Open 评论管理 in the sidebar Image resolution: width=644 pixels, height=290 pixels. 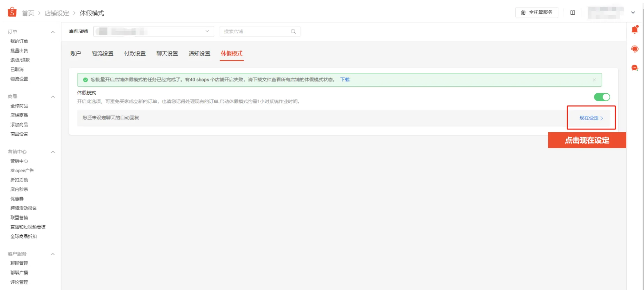[x=19, y=282]
